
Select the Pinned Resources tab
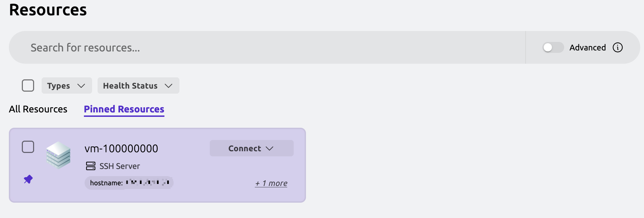pos(124,109)
